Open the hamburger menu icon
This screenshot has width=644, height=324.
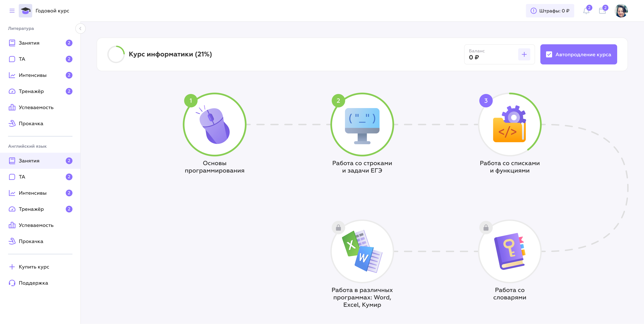12,11
